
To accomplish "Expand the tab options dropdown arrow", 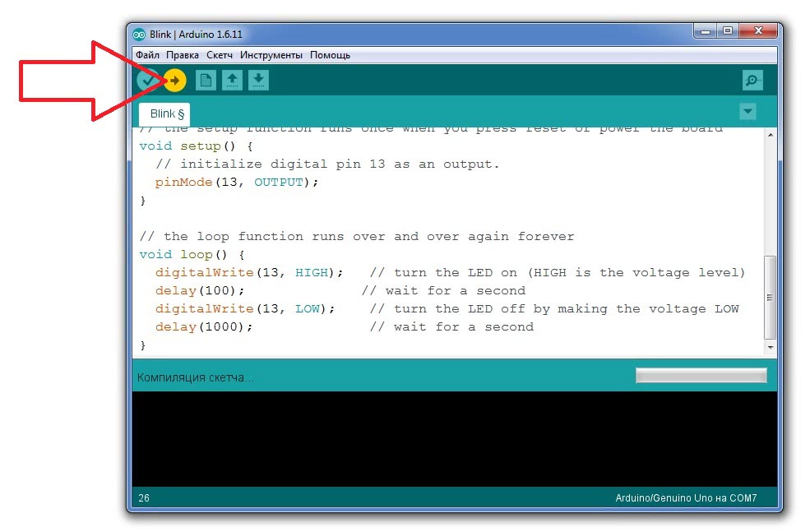I will click(748, 111).
